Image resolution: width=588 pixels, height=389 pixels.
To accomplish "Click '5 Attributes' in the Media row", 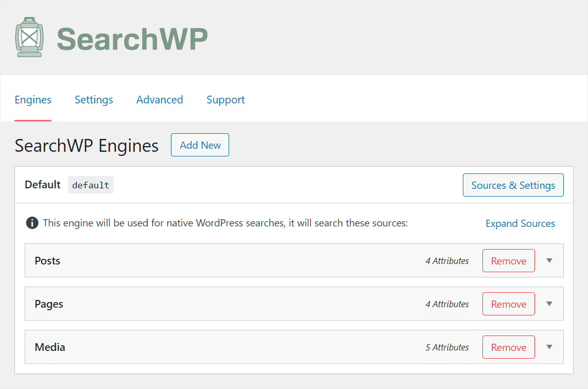I will (447, 347).
